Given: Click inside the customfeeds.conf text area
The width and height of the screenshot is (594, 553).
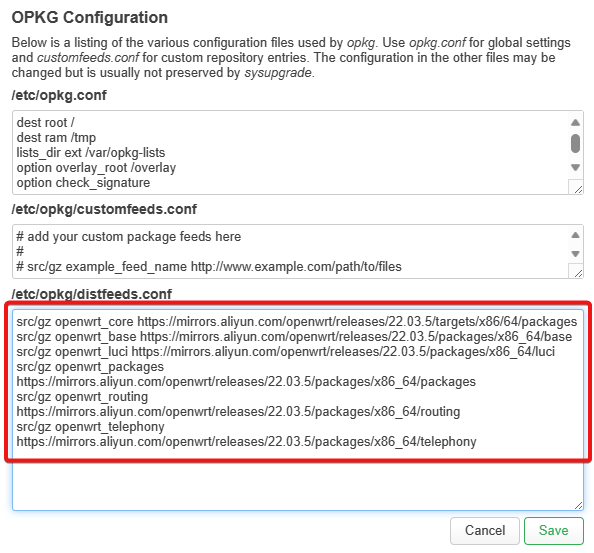Looking at the screenshot, I should tap(292, 252).
